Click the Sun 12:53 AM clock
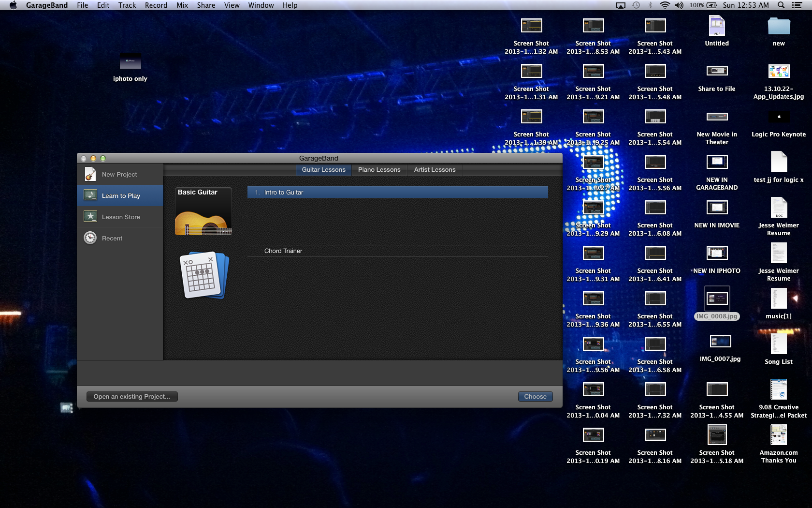 pos(746,5)
